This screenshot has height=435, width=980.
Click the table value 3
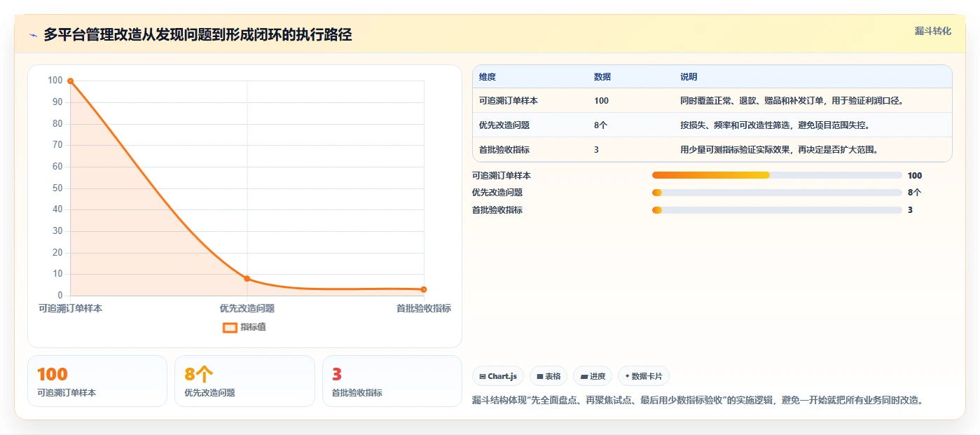click(x=596, y=150)
